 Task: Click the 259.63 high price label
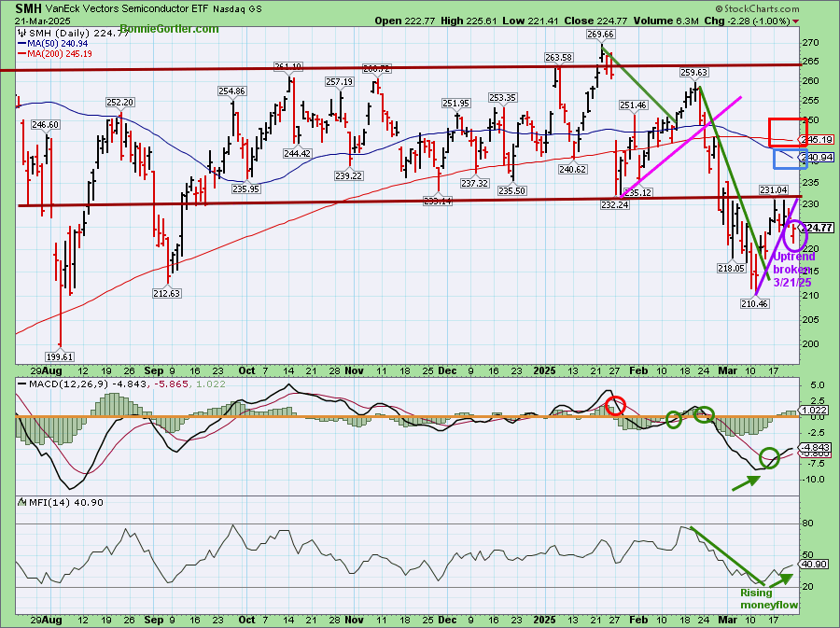(x=693, y=72)
